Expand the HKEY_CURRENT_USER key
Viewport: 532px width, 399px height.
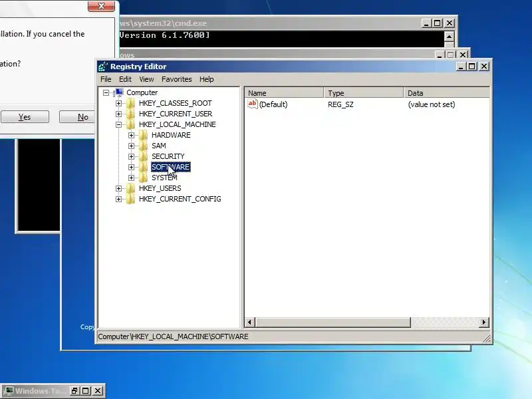(x=119, y=114)
